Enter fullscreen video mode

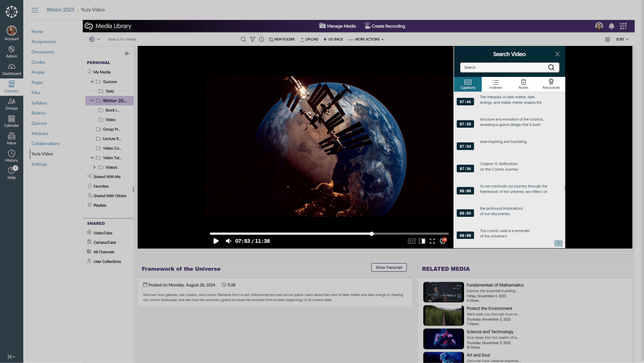click(x=432, y=241)
